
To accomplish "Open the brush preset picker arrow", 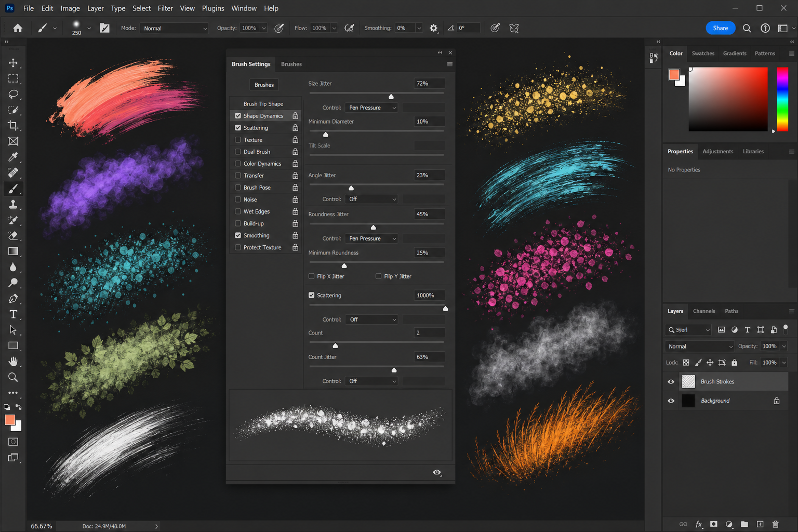I will [x=89, y=28].
